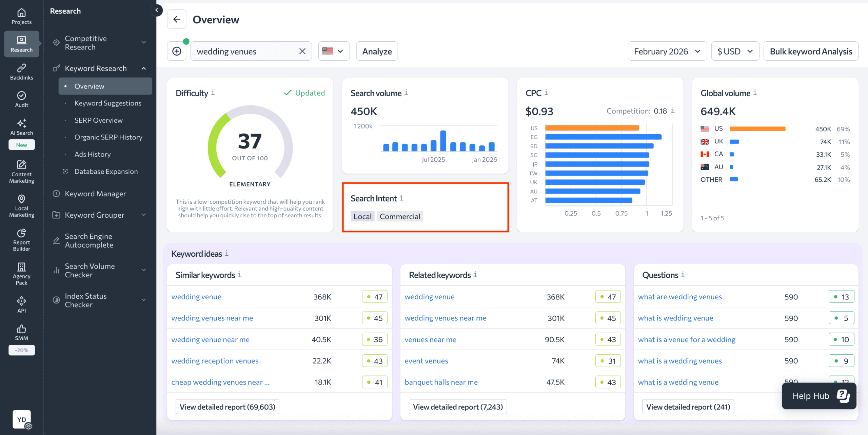This screenshot has width=868, height=435.
Task: Open the API section
Action: tap(21, 304)
